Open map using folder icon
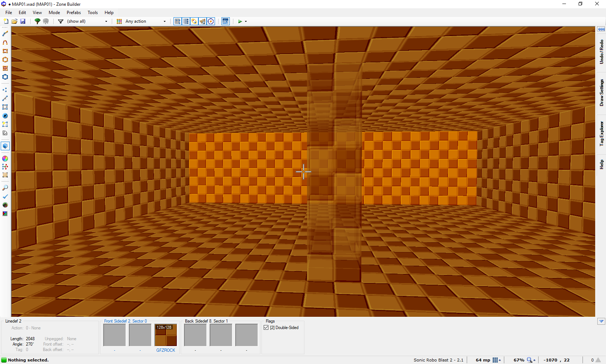 (14, 21)
